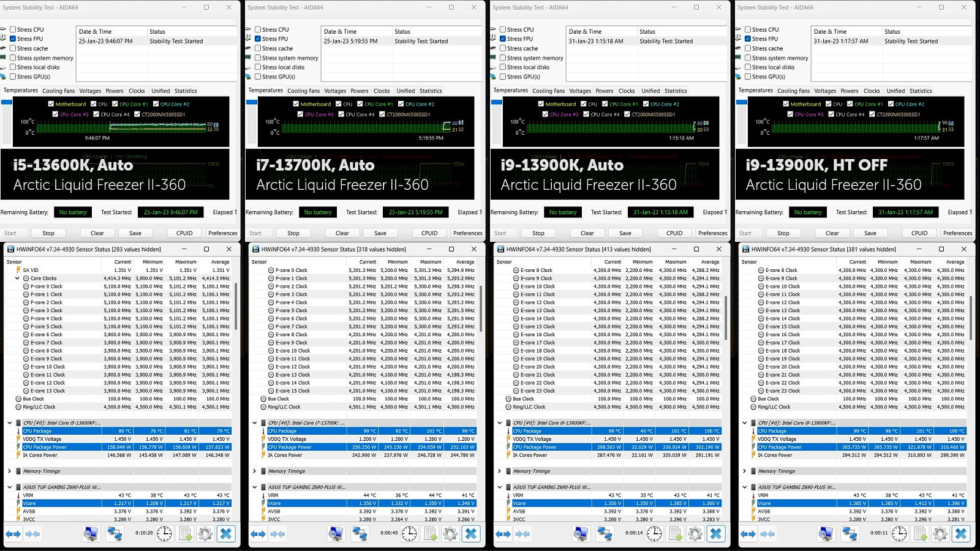Image resolution: width=980 pixels, height=551 pixels.
Task: Enable Stress GPU(s) in i9-13900K HT OFF window
Action: 748,77
